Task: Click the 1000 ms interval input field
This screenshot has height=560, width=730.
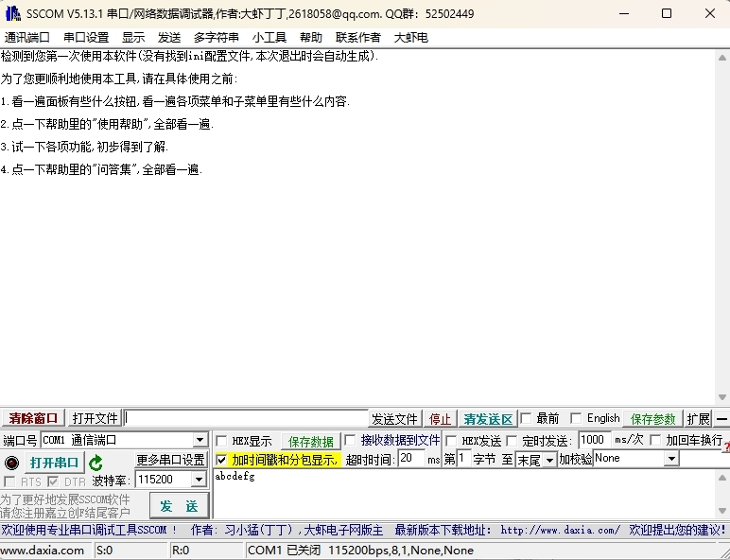Action: 594,439
